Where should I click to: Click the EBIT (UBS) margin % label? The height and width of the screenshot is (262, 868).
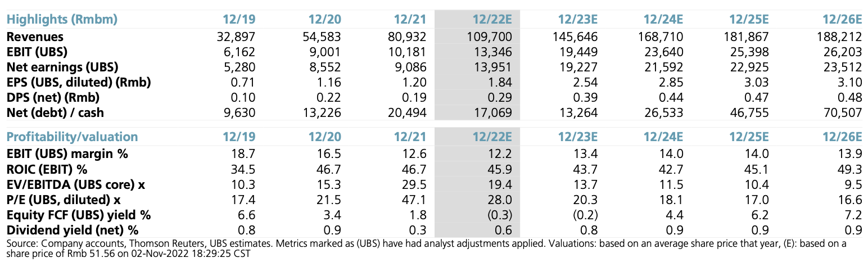coord(66,154)
